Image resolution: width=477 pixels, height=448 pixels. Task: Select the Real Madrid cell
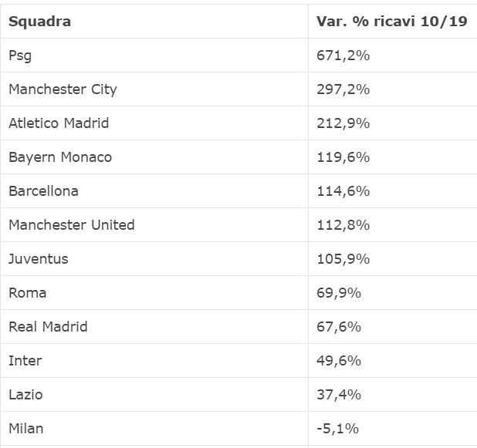tap(48, 327)
